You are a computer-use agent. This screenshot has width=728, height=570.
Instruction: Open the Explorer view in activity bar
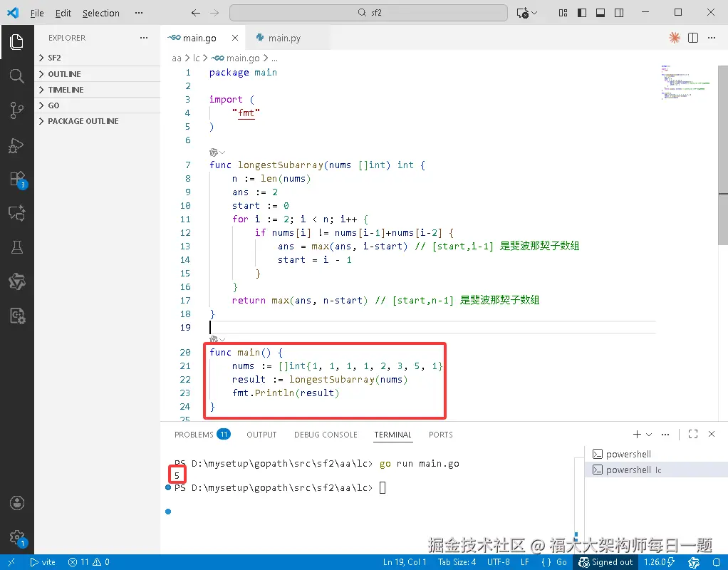tap(16, 42)
